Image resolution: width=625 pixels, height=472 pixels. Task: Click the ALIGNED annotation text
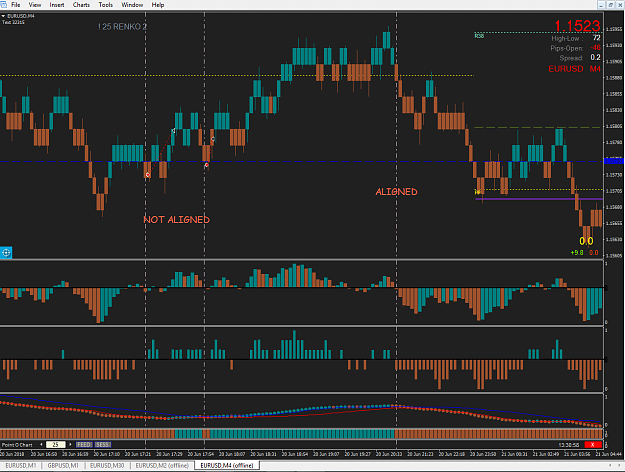[x=397, y=192]
